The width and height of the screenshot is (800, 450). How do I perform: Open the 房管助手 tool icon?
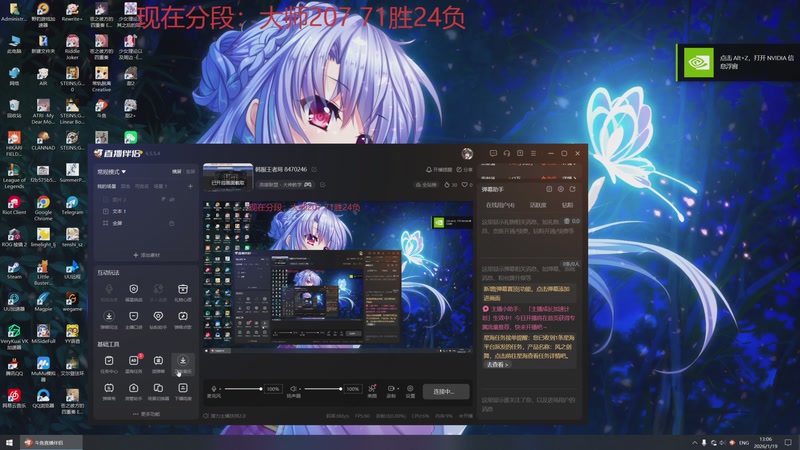[134, 391]
